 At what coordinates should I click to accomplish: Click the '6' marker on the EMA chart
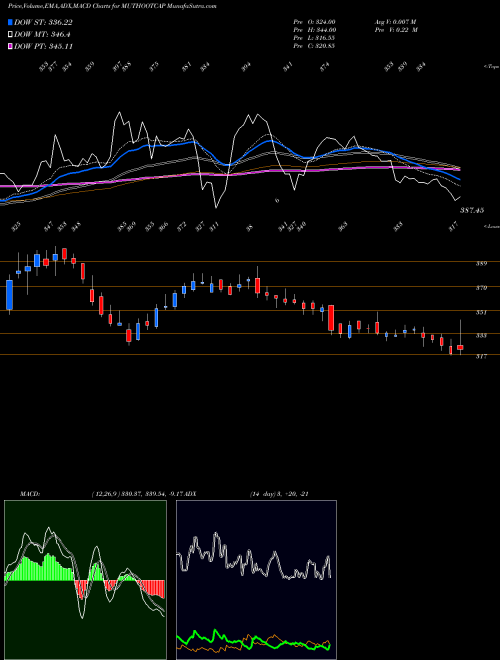pos(277,200)
